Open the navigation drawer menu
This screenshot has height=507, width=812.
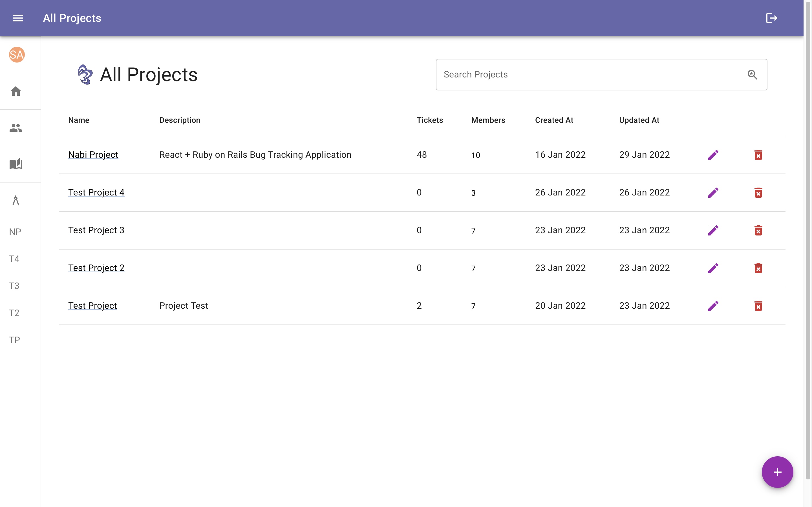tap(18, 18)
